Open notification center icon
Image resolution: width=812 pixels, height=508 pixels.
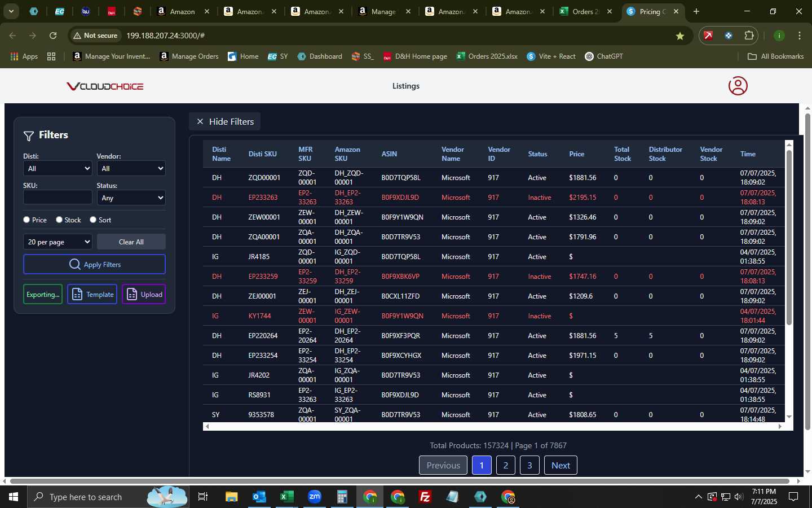pyautogui.click(x=793, y=497)
